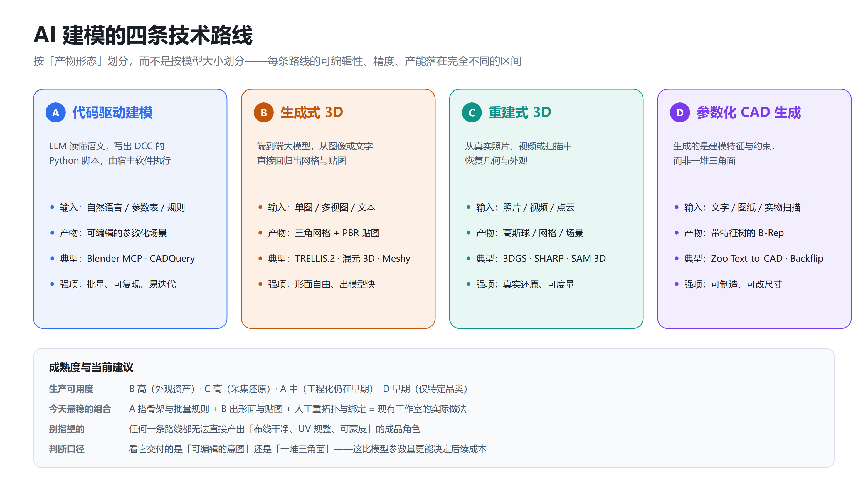Click the line 典型：Zoo Text-to-CAD · Backflip

[753, 258]
